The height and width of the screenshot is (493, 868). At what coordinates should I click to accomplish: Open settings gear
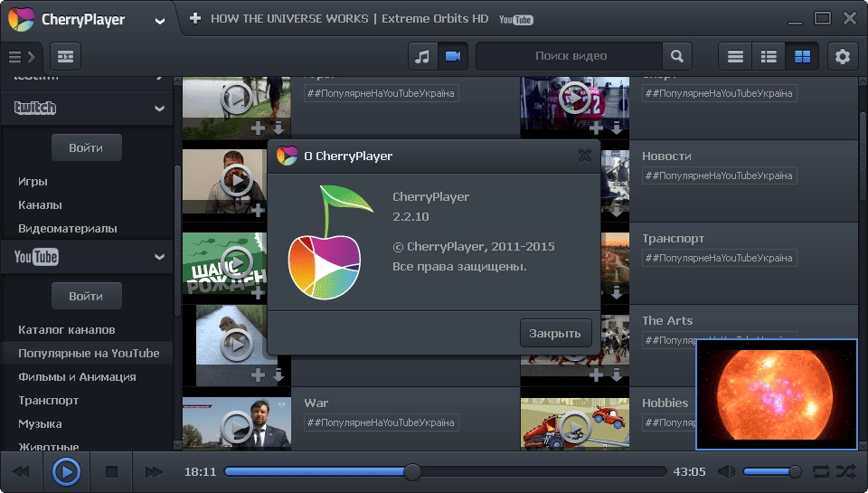[x=843, y=56]
